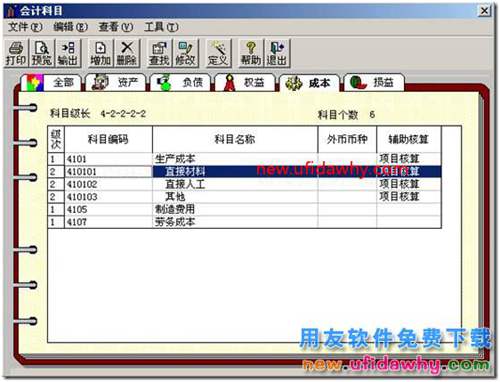Viewport: 500px width, 382px height.
Task: Click 项目核算 in the 直接人工 row
Action: click(x=399, y=184)
